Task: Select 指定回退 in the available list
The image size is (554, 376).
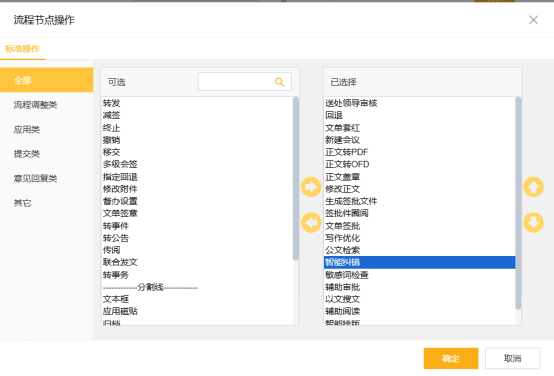Action: coord(197,177)
